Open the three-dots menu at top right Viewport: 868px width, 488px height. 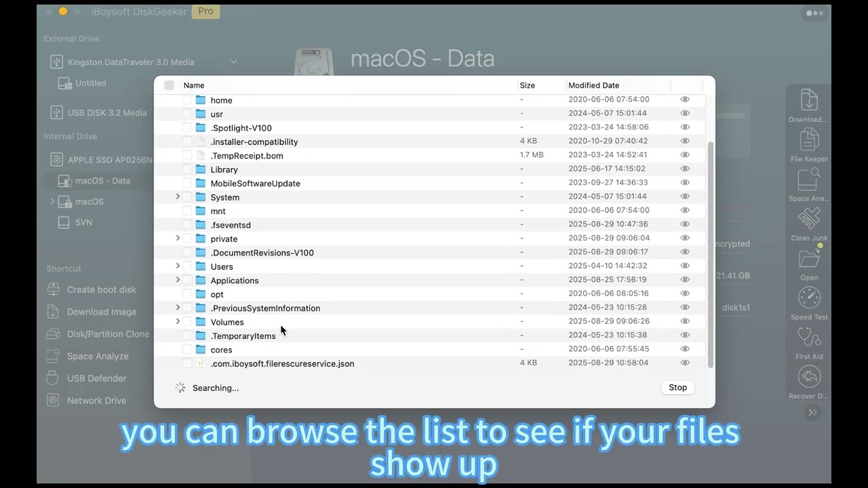pos(814,13)
